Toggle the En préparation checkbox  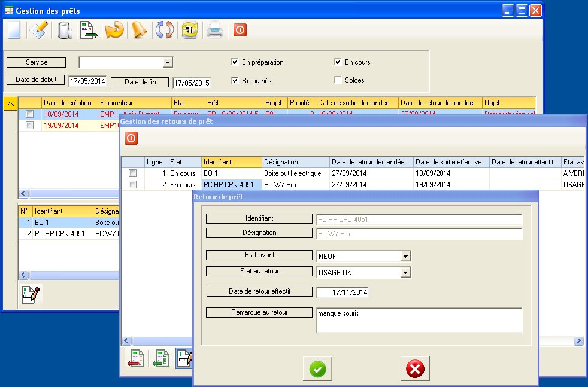click(x=235, y=62)
